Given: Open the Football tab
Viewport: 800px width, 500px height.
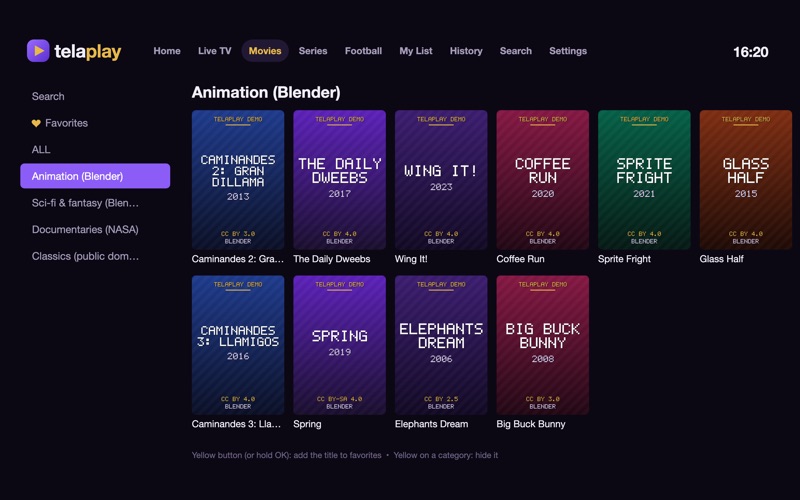Looking at the screenshot, I should click(x=363, y=51).
